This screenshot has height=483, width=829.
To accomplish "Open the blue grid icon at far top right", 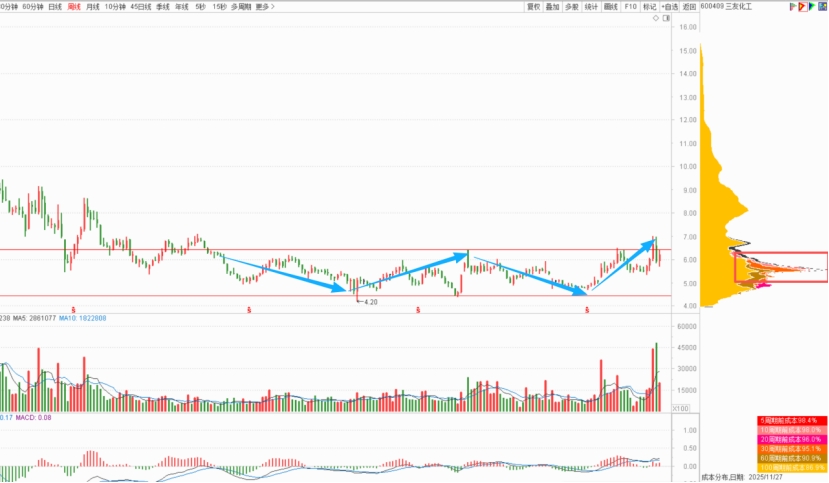I will tap(822, 6).
